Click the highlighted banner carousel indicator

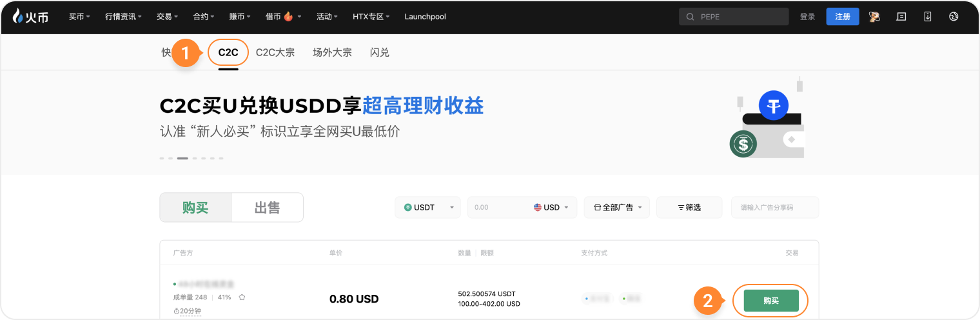coord(182,158)
